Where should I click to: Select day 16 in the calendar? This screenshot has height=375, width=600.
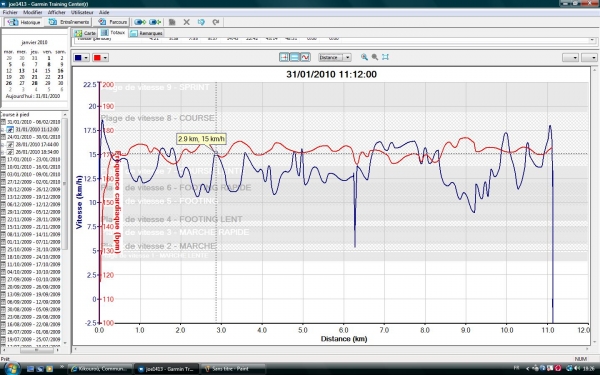point(60,71)
